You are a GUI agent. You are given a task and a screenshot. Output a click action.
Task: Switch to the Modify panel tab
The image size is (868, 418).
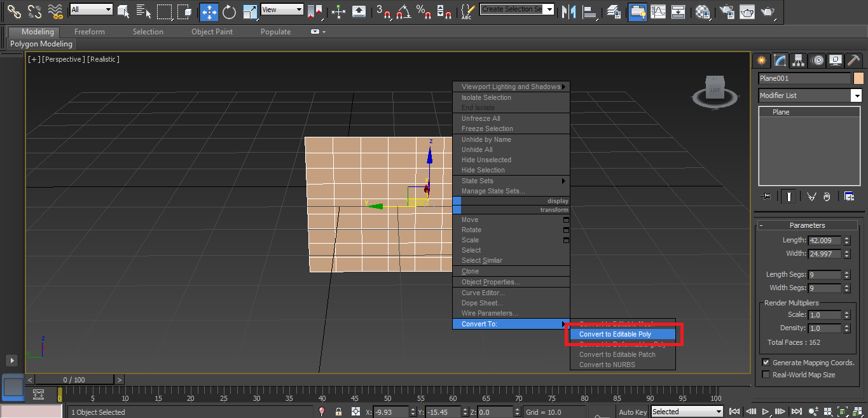tap(780, 60)
